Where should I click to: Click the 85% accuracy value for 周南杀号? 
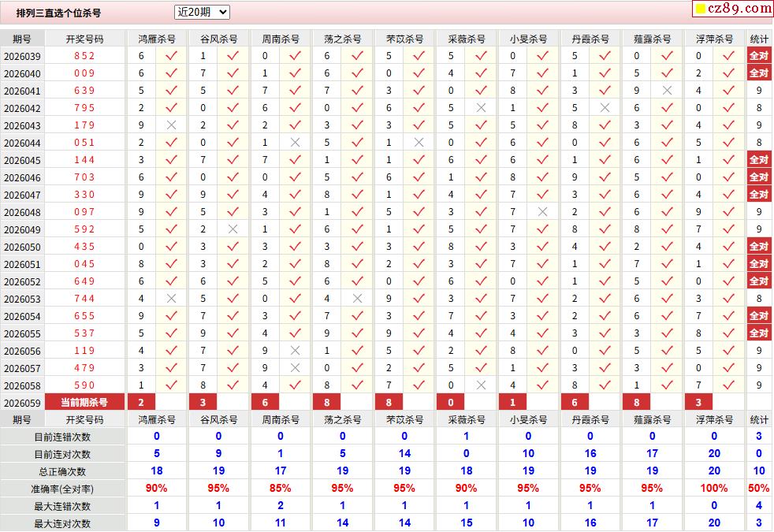281,488
